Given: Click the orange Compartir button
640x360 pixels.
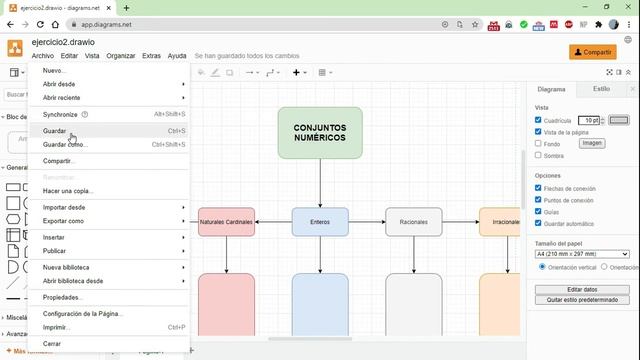Looking at the screenshot, I should (593, 52).
